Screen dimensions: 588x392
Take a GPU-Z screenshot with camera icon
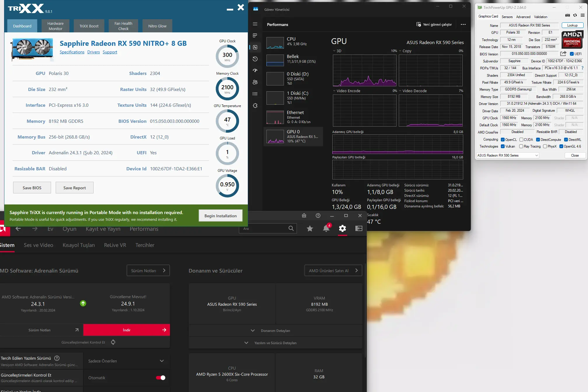coord(567,15)
